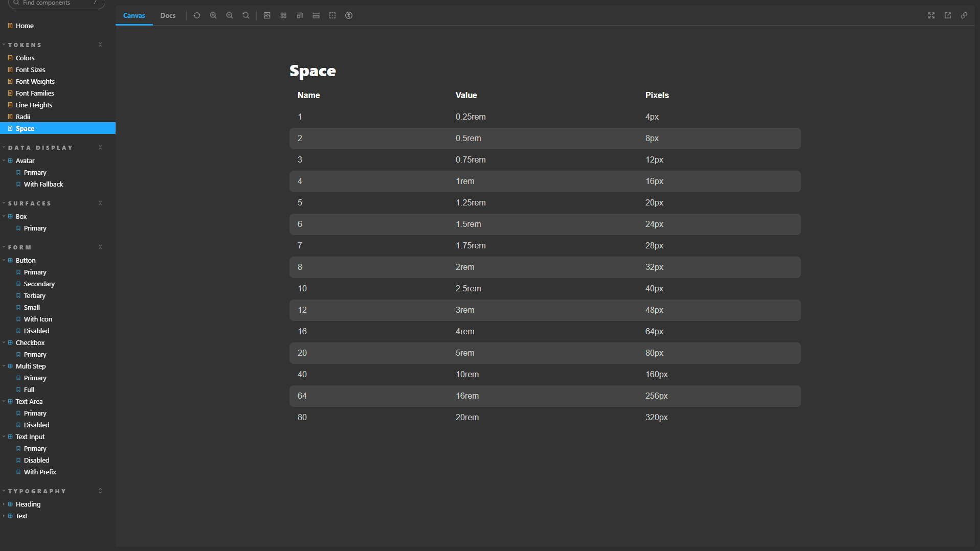The width and height of the screenshot is (980, 551).
Task: Open the Font Families tokens page
Action: click(35, 93)
